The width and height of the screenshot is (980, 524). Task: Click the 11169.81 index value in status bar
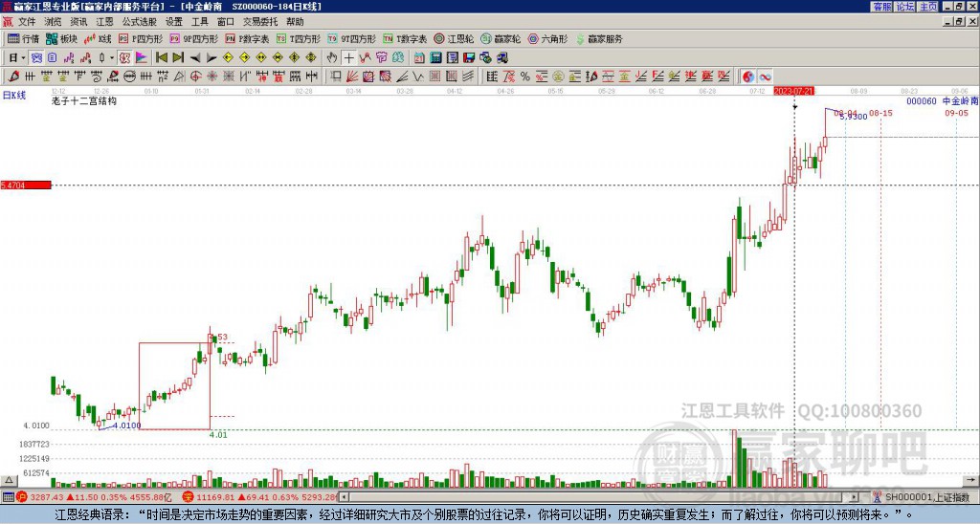(214, 497)
